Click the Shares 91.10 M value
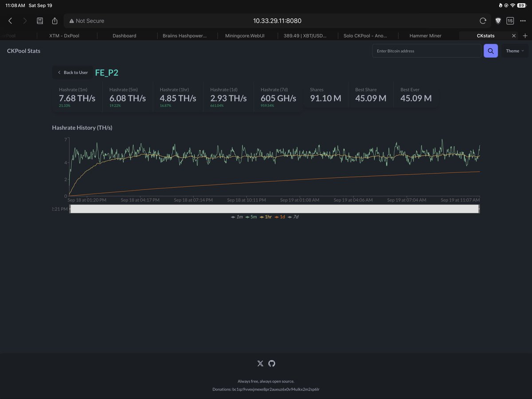 pos(326,98)
